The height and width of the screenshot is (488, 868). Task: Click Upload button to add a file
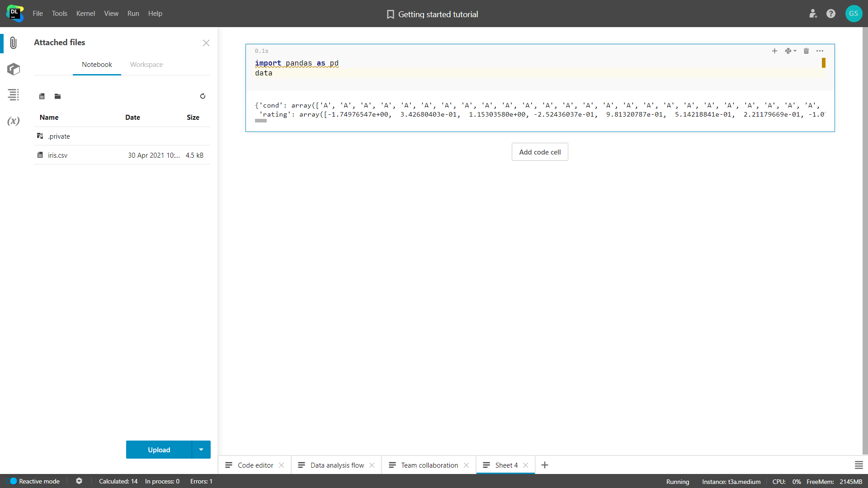159,450
